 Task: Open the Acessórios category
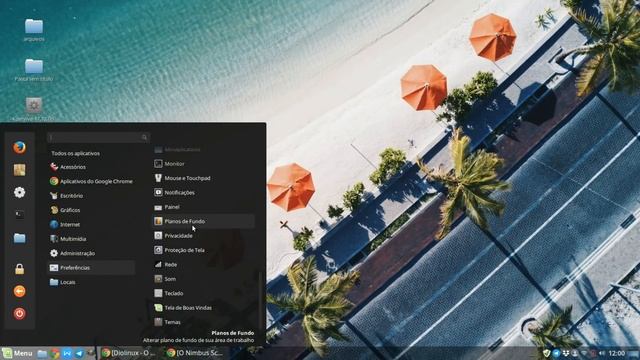tap(91, 167)
